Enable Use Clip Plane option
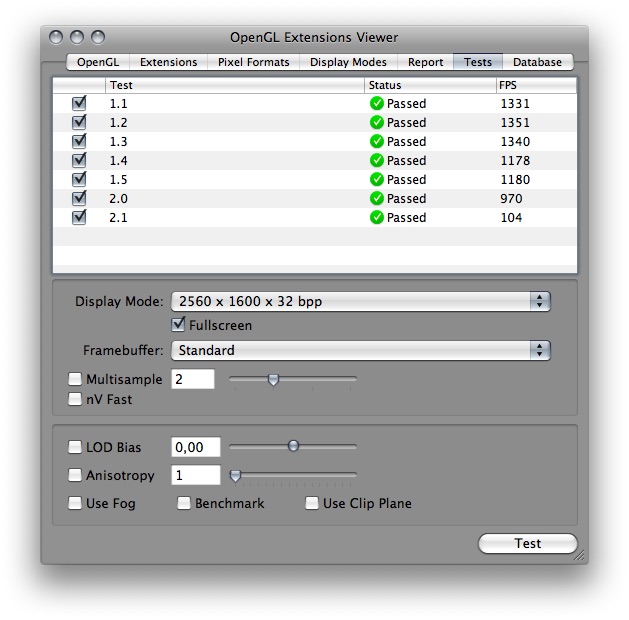This screenshot has width=629, height=620. coord(312,503)
